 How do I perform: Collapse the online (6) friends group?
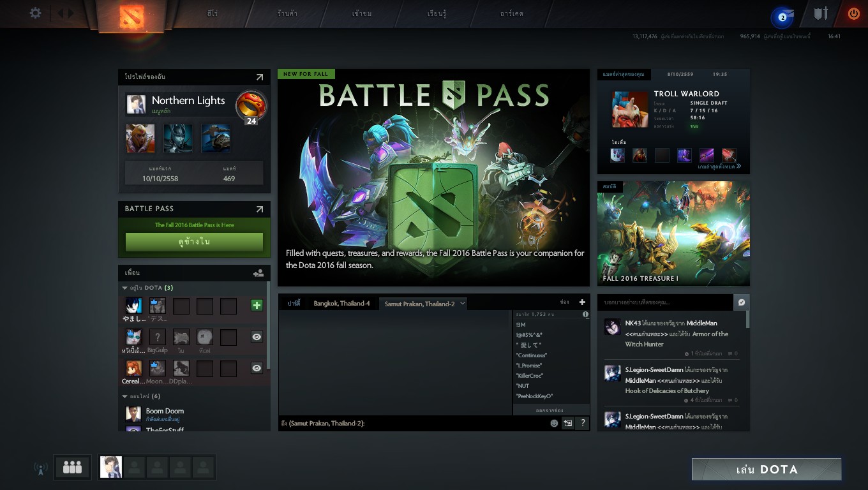click(x=125, y=397)
